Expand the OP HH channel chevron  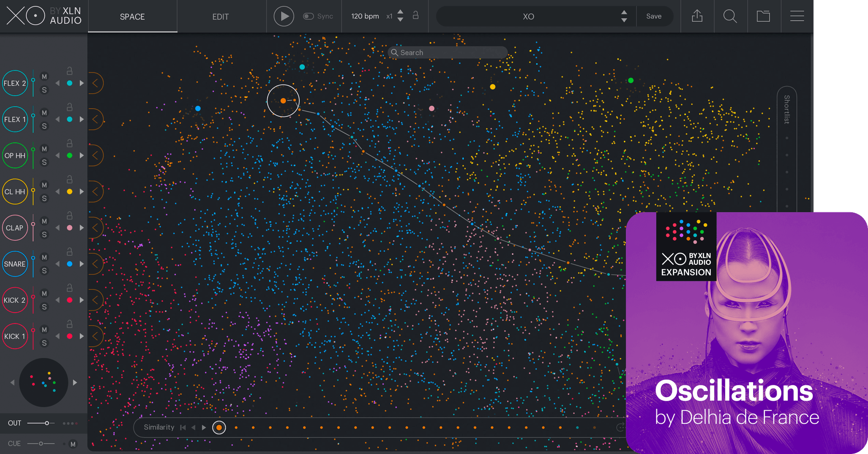(x=95, y=155)
